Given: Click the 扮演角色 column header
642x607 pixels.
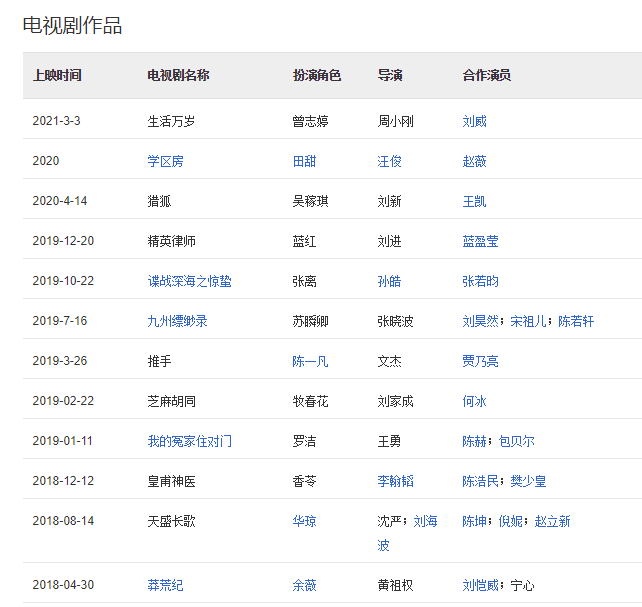Looking at the screenshot, I should (316, 75).
